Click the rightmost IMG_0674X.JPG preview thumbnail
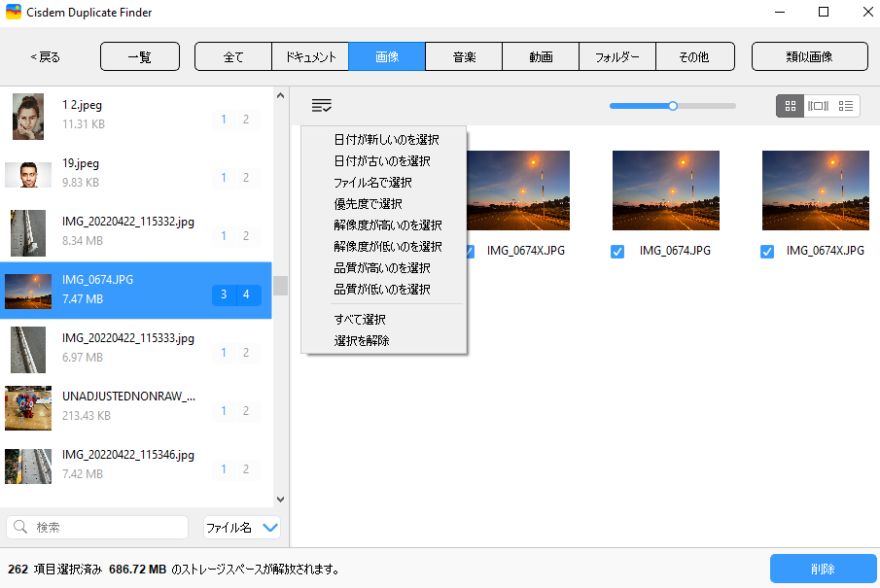Screen dimensions: 880x588 816,190
